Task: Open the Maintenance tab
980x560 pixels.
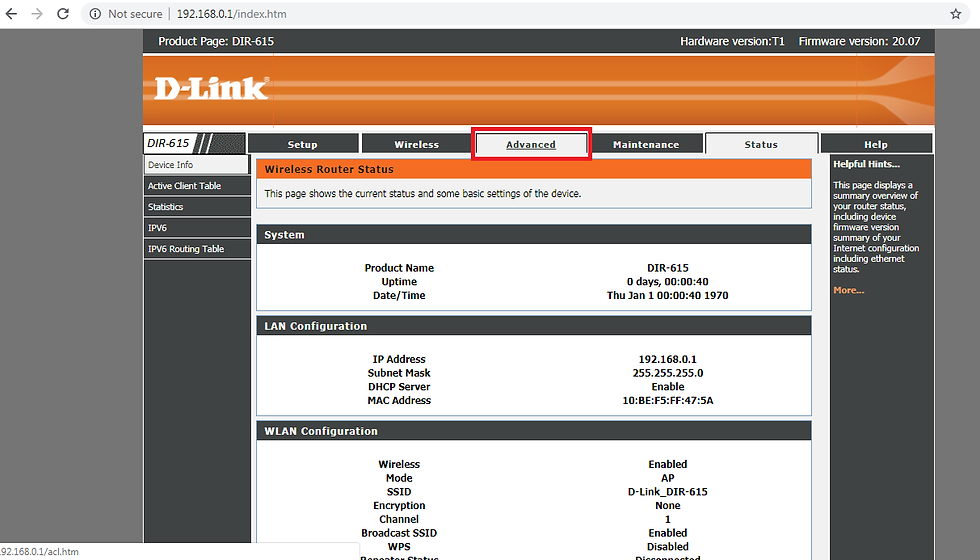Action: pyautogui.click(x=646, y=144)
